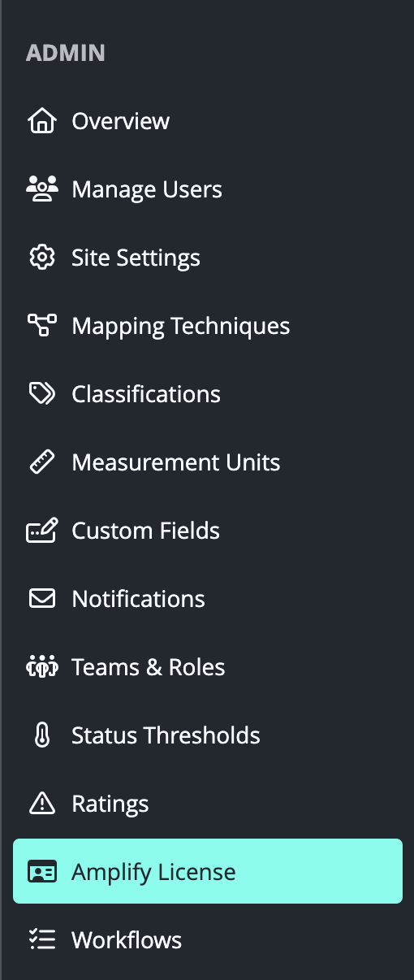Click the node diagram icon for Mapping Techniques

pyautogui.click(x=41, y=326)
